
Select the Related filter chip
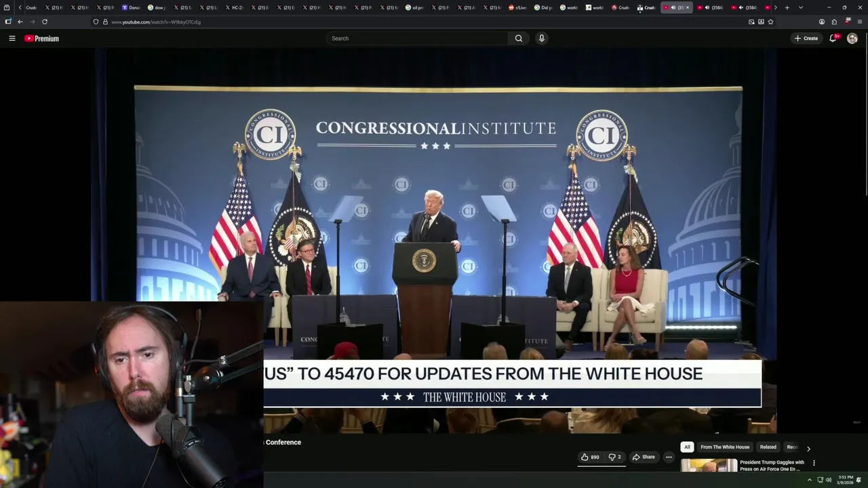tap(768, 447)
